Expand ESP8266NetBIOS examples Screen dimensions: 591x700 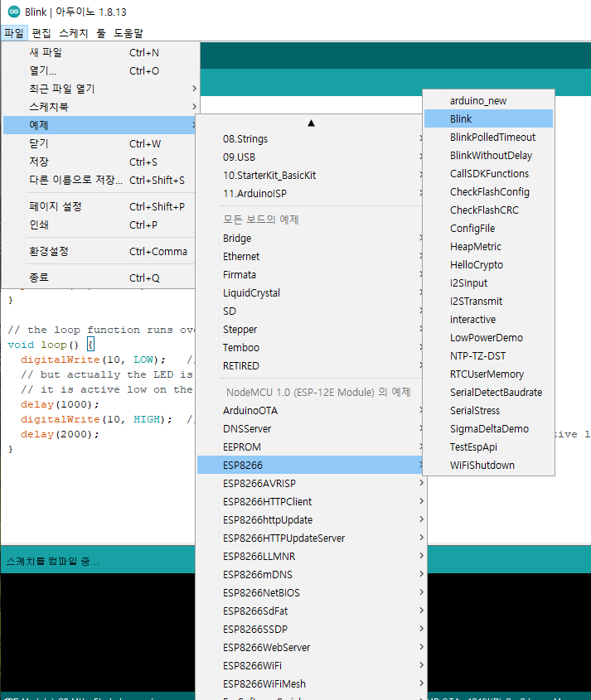pos(312,593)
